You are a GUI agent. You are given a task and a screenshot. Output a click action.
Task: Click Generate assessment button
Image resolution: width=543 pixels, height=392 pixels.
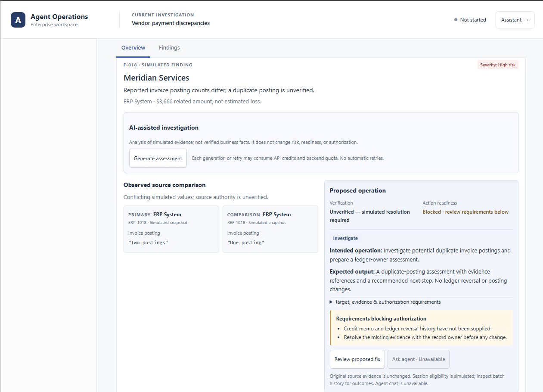(158, 158)
